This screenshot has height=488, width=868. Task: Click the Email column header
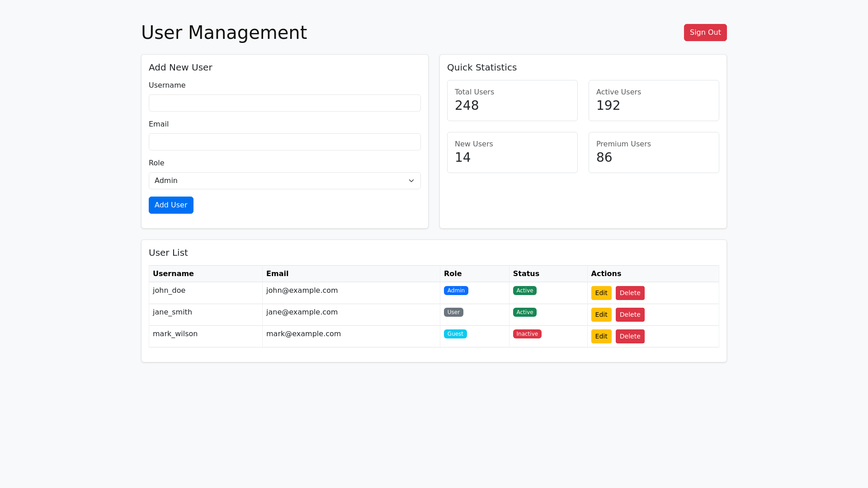pos(351,274)
